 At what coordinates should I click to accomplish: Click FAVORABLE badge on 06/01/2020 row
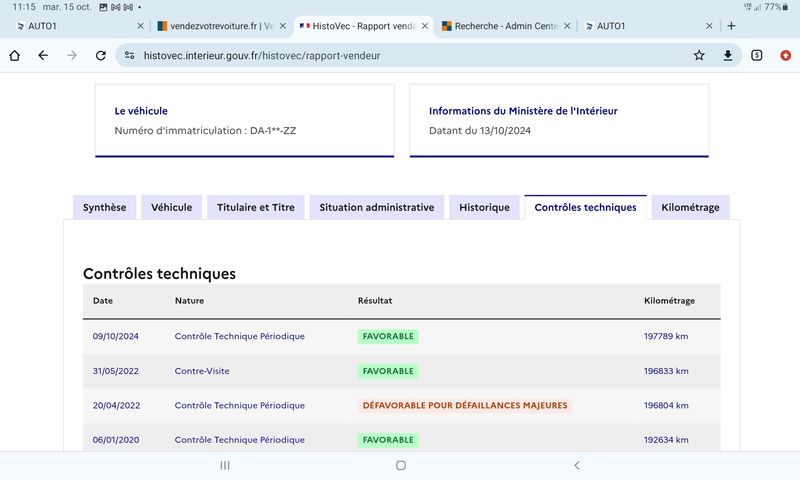388,440
